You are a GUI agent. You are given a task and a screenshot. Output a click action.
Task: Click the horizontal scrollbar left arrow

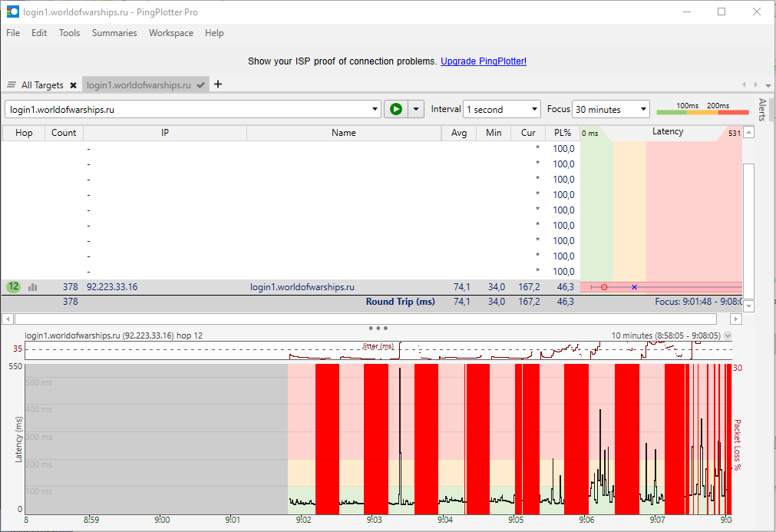pos(8,319)
